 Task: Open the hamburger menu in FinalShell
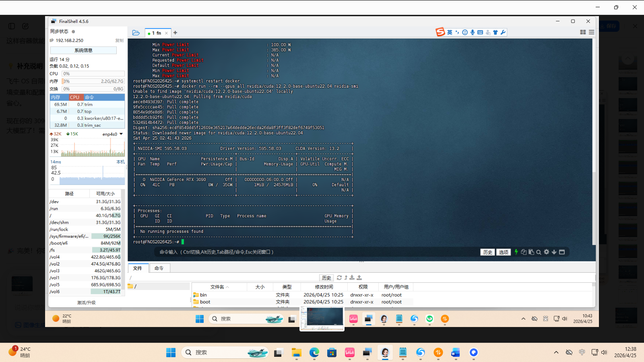[x=591, y=32]
